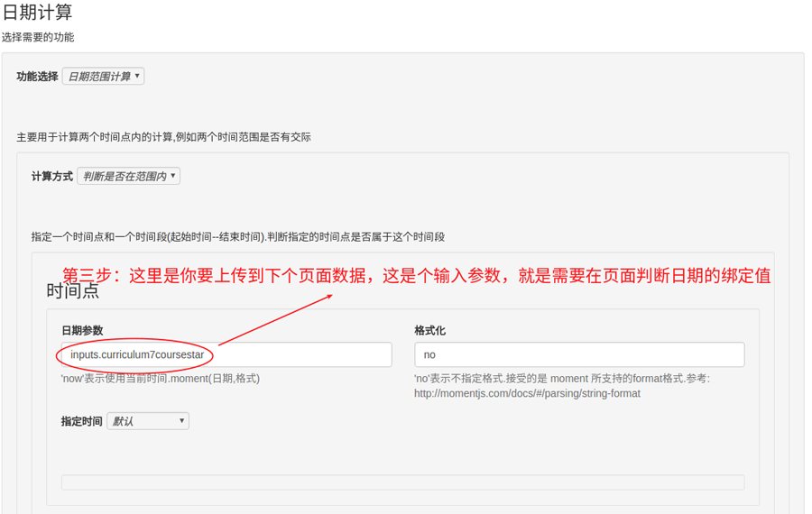Click the 日期计算 page heading
This screenshot has height=514, width=812.
tap(37, 12)
